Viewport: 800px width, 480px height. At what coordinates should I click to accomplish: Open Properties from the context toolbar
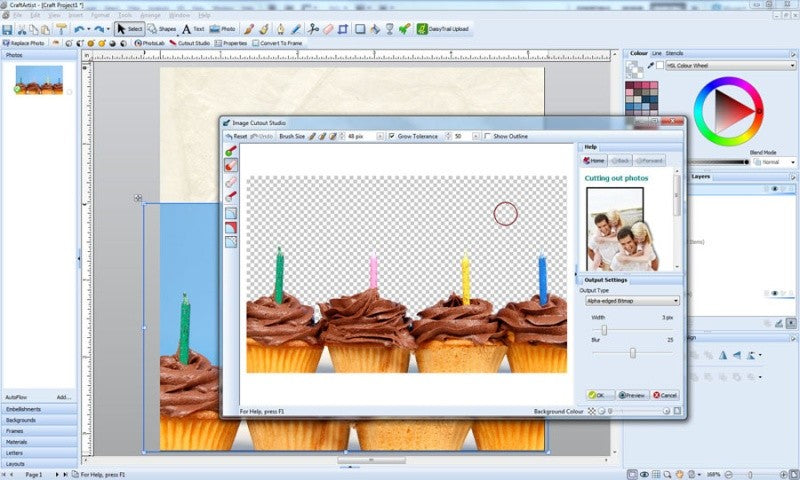tap(231, 43)
